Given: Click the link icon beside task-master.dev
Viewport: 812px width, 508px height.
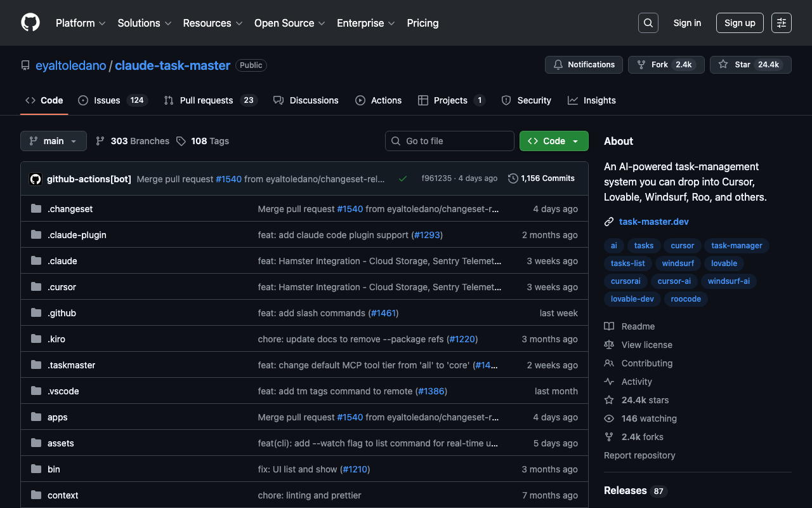Looking at the screenshot, I should point(609,222).
